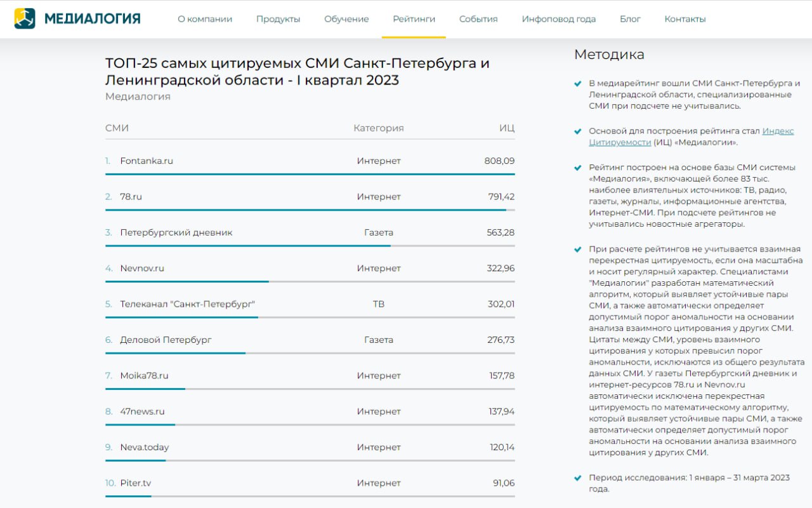Viewport: 812px width, 508px height.
Task: Click the value 563,28
Action: pyautogui.click(x=501, y=232)
